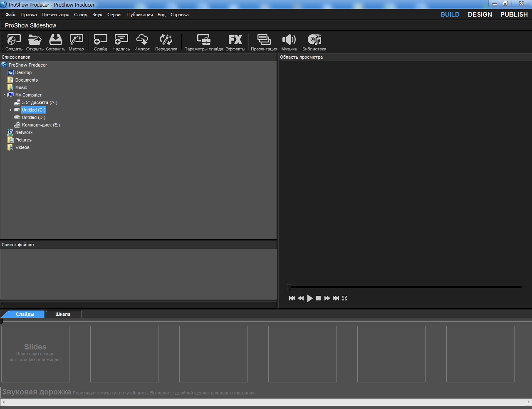Click the Переделка remix icon
532x409 pixels.
[166, 42]
